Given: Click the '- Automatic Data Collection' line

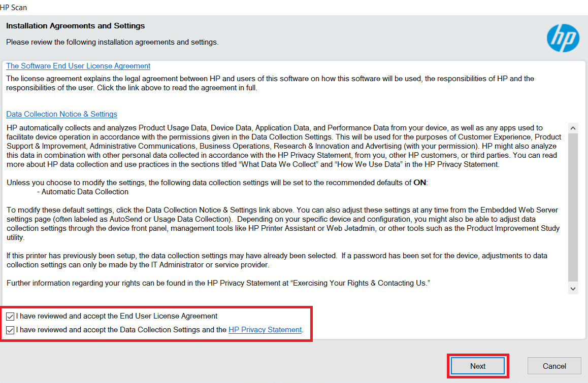Looking at the screenshot, I should (83, 192).
